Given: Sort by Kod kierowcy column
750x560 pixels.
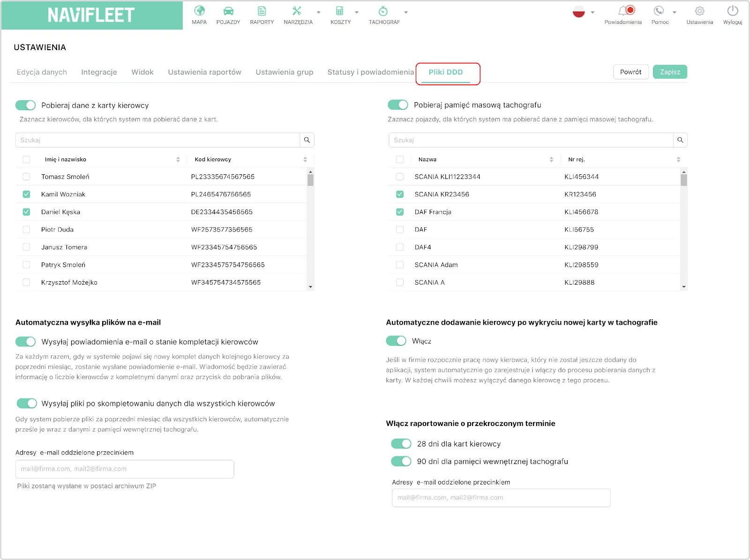Looking at the screenshot, I should (305, 159).
